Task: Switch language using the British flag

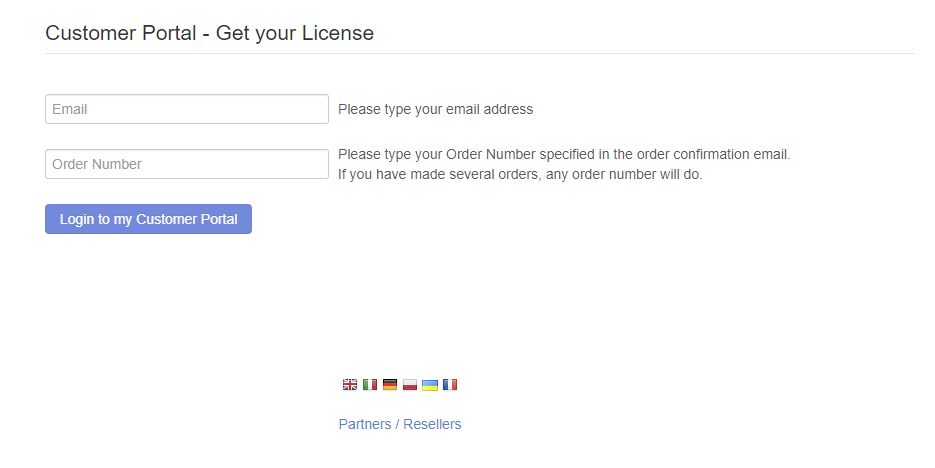Action: (x=349, y=385)
